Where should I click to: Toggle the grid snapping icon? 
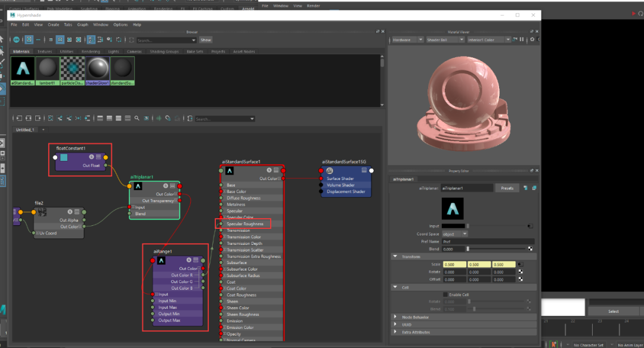click(x=168, y=118)
